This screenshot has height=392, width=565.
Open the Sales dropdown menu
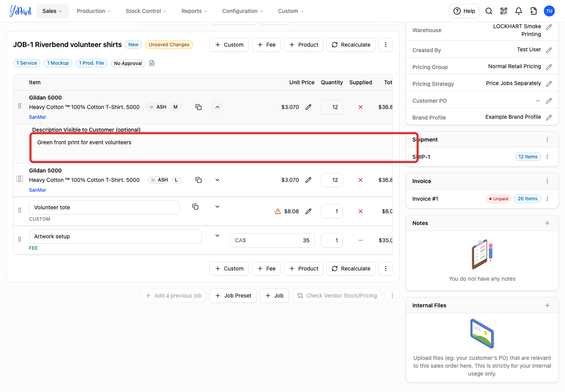[x=53, y=11]
